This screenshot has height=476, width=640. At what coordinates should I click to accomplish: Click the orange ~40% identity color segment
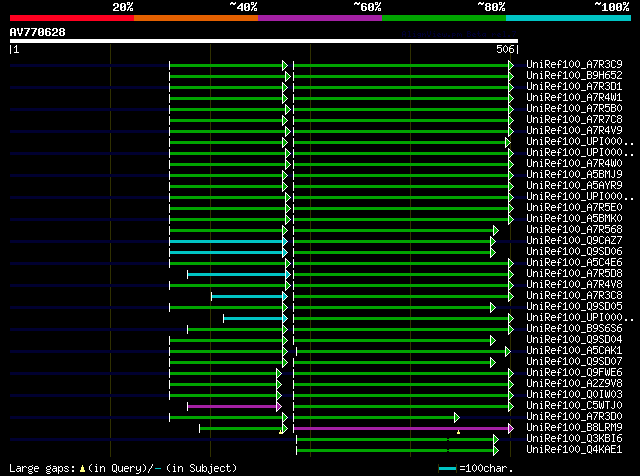coord(196,18)
